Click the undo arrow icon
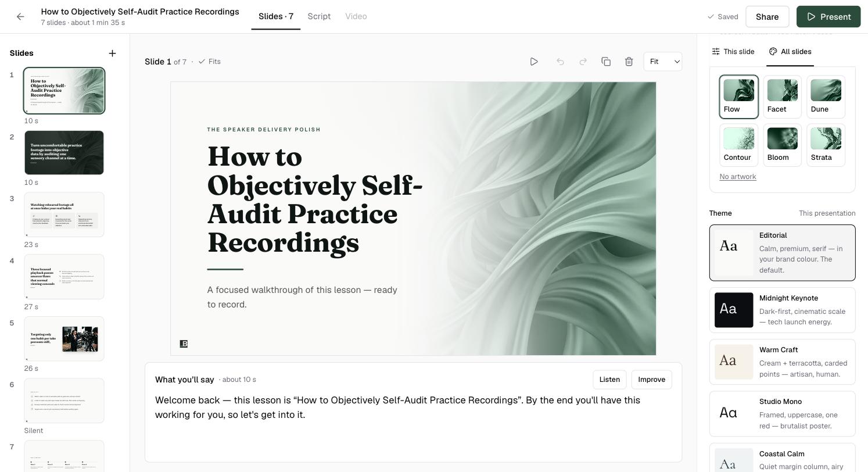The image size is (868, 472). [560, 62]
